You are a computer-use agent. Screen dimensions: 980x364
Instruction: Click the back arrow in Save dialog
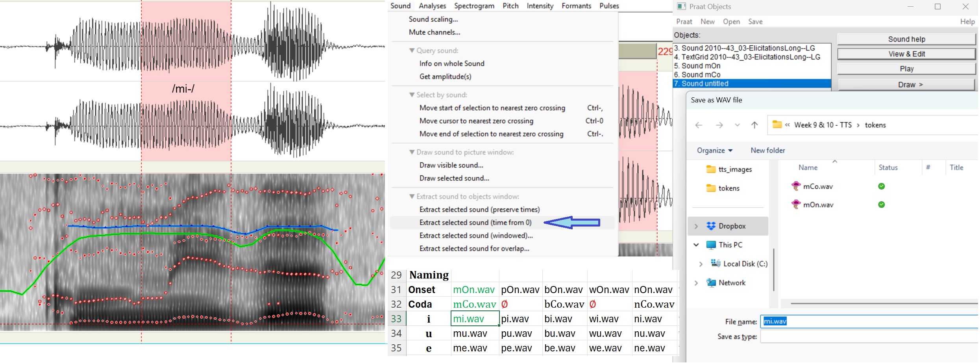point(699,125)
